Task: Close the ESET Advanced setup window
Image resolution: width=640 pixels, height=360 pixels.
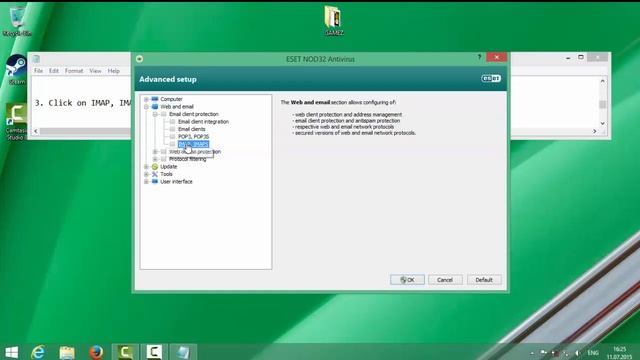Action: 497,57
